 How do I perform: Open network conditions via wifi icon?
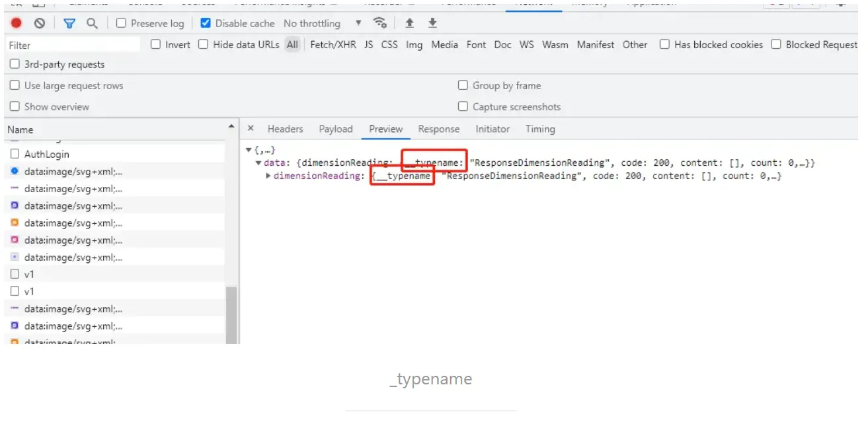(380, 23)
